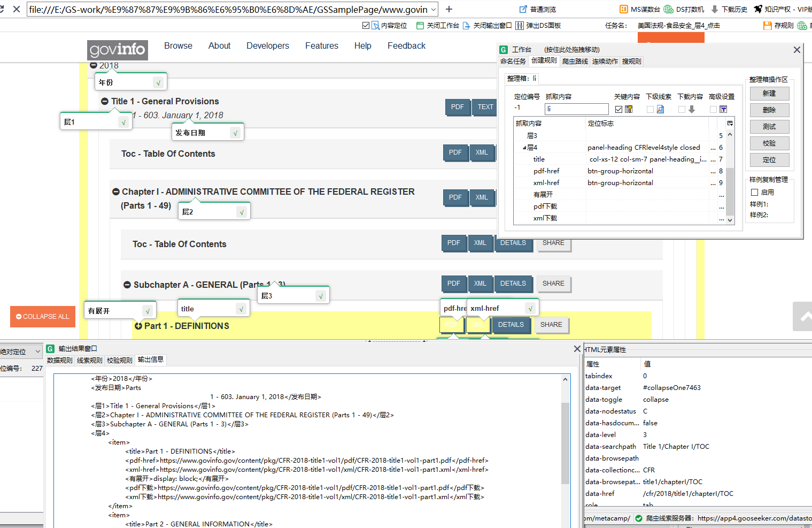Screen dimensions: 812x528
Task: Open 知识产权 rocket icon link
Action: 758,9
